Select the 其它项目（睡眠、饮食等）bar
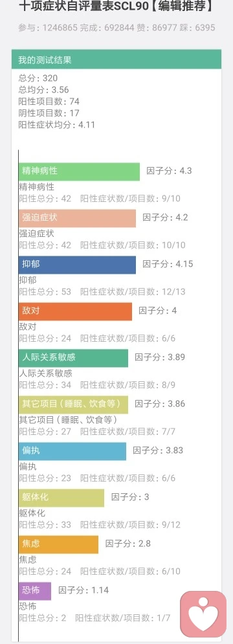233x644 pixels. click(74, 405)
